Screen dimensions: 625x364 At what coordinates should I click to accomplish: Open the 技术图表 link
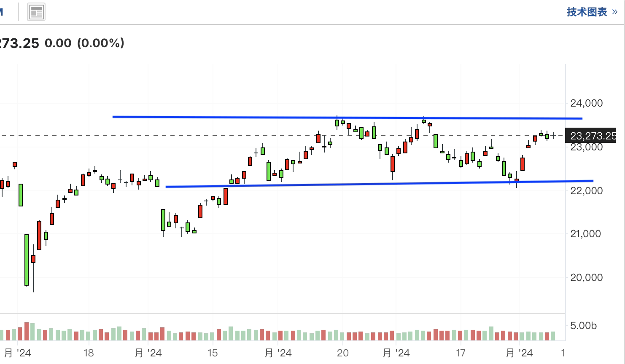click(592, 12)
